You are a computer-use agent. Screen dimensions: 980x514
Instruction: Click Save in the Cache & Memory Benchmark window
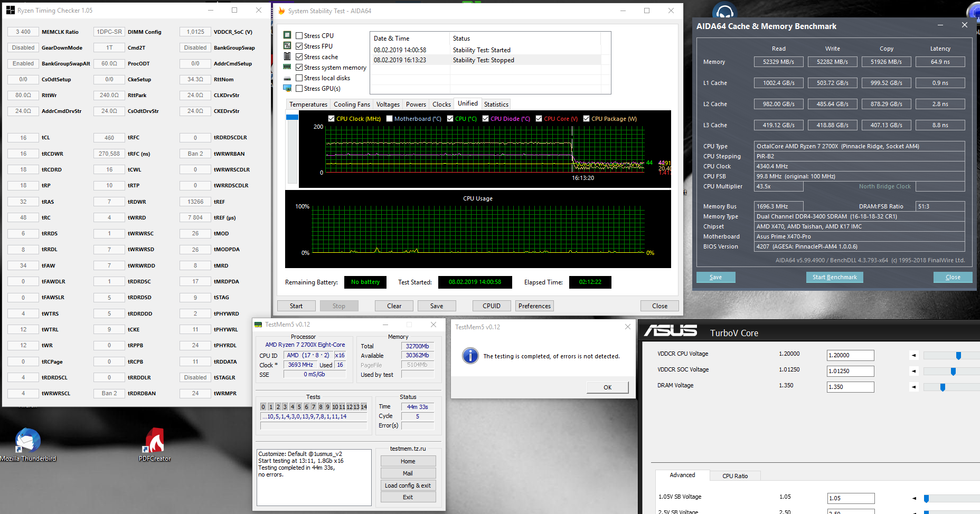716,277
